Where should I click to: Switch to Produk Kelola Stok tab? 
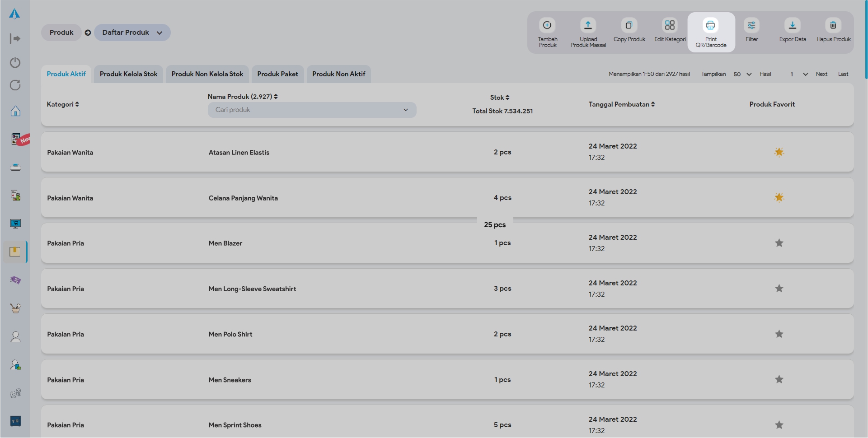point(128,74)
